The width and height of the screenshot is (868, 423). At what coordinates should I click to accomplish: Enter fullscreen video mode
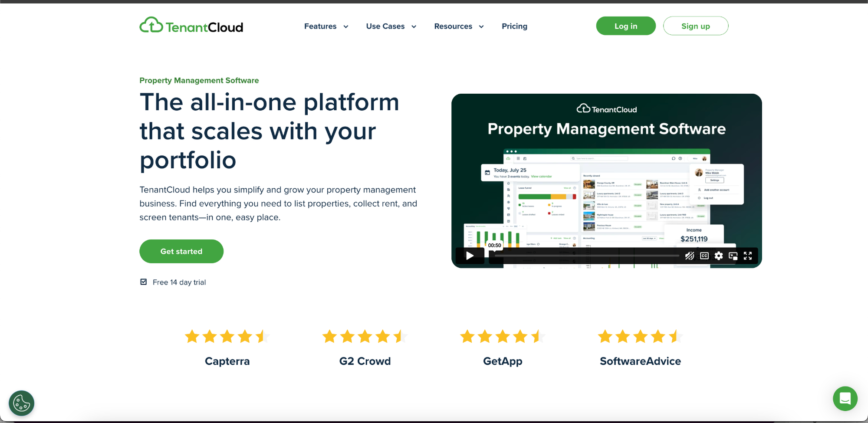pyautogui.click(x=748, y=256)
